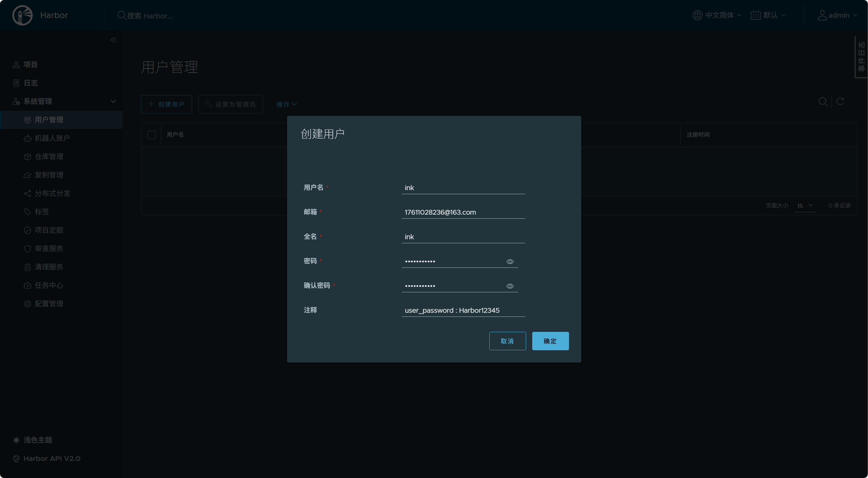Open 配置管理 gear settings item
The image size is (868, 478).
[49, 304]
